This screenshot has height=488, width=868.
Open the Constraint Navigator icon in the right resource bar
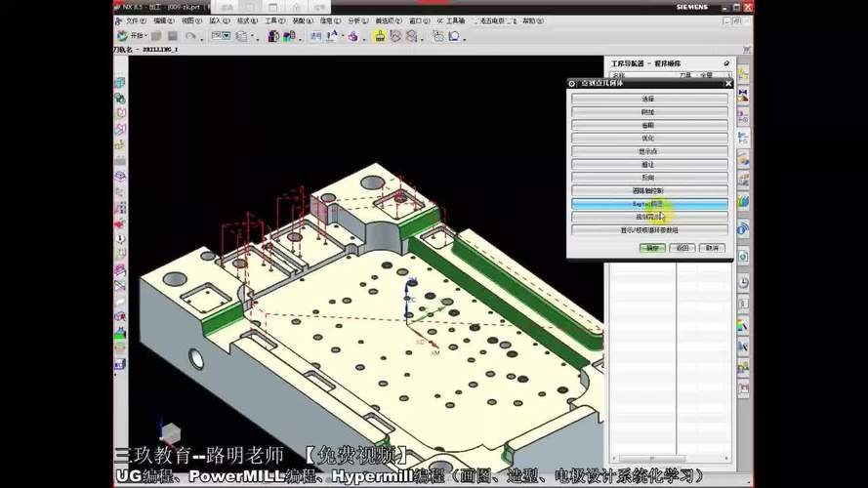[x=743, y=96]
